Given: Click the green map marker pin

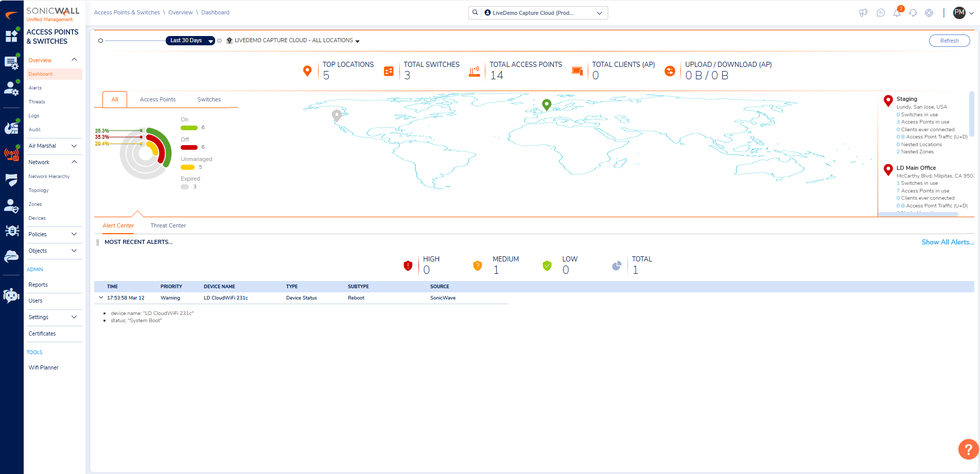Looking at the screenshot, I should click(547, 104).
